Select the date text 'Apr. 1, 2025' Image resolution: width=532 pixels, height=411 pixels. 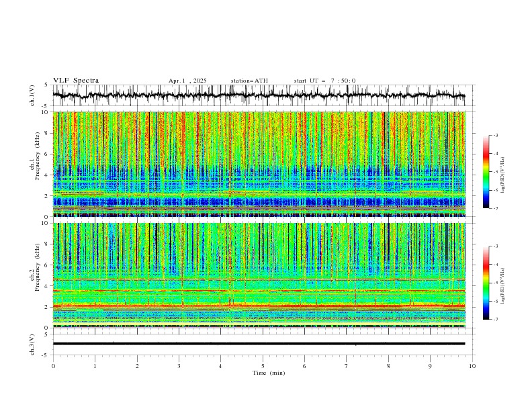pos(187,81)
